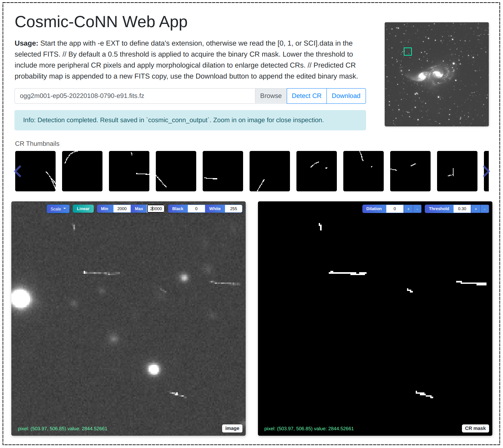Select the third CR thumbnail

[129, 171]
